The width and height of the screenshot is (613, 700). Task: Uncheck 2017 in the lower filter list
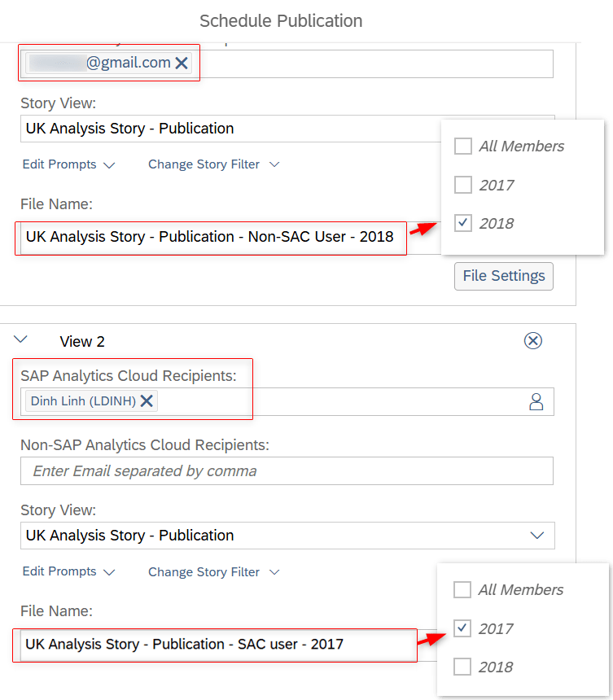(x=462, y=628)
